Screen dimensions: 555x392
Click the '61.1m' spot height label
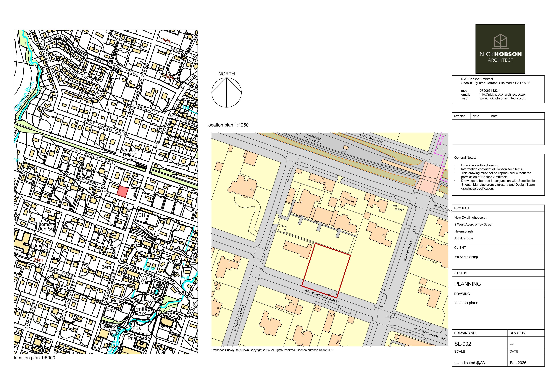(440, 150)
